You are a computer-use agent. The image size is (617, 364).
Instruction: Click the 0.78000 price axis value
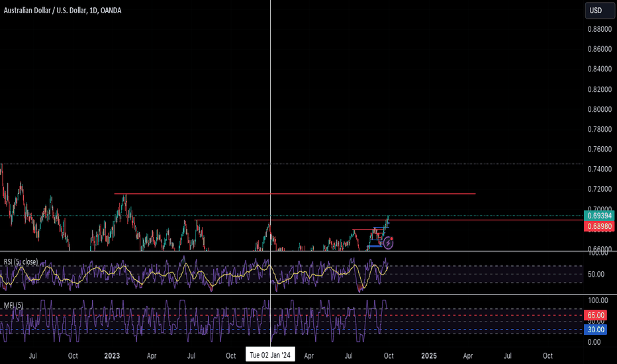[x=600, y=130]
